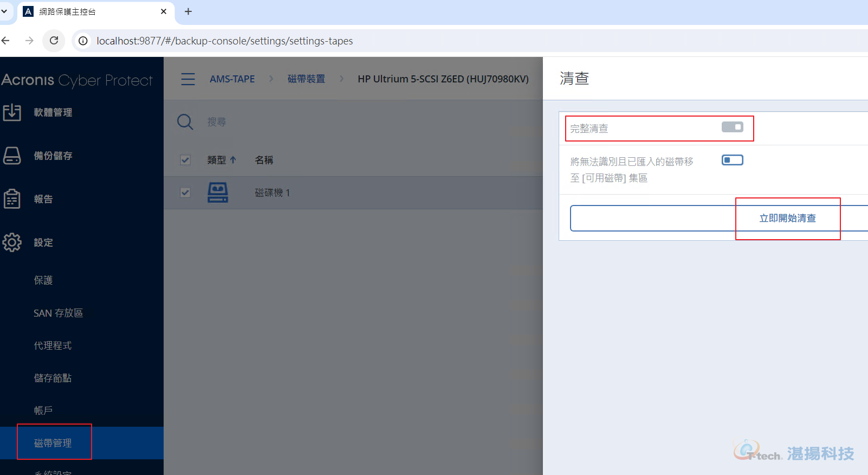Viewport: 868px width, 475px height.
Task: Go to the 磁帶裝置 breadcrumb link
Action: [306, 79]
